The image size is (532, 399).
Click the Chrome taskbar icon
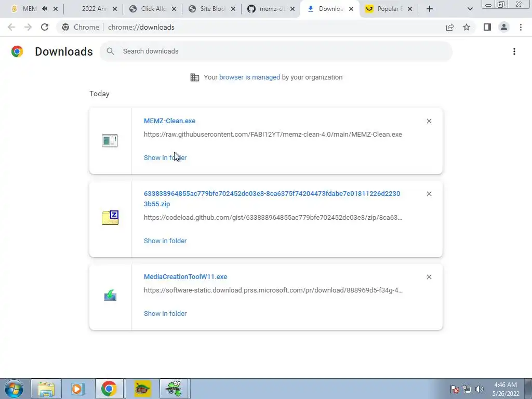[109, 389]
